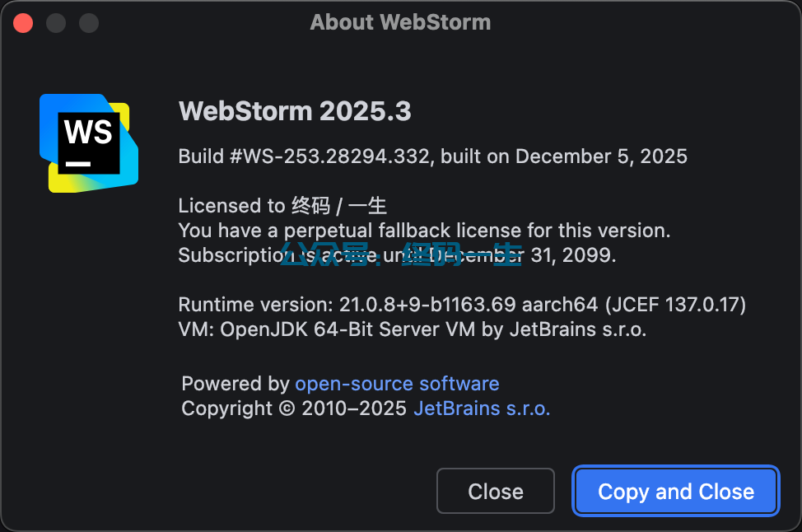Click the greyed-out minimize window button
The width and height of the screenshot is (802, 532).
(x=56, y=23)
